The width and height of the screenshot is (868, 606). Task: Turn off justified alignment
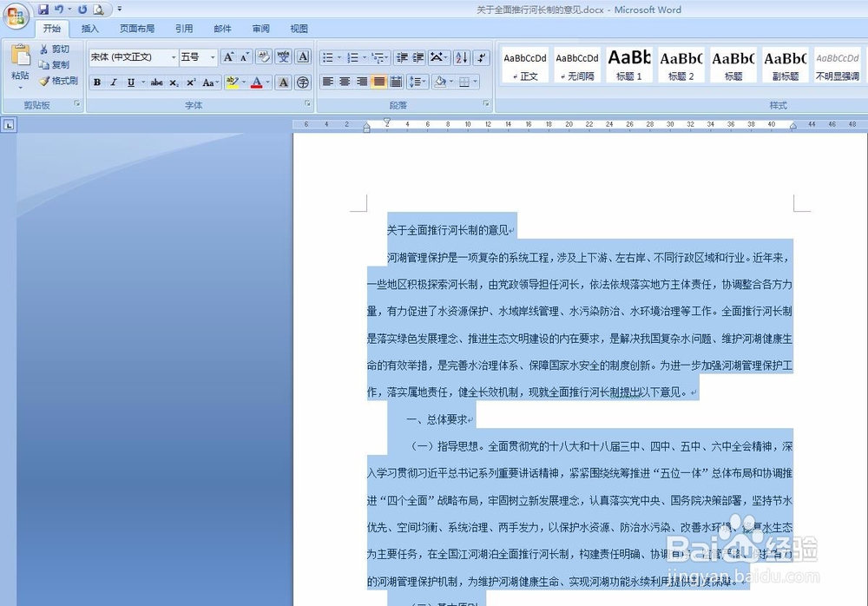[x=379, y=82]
